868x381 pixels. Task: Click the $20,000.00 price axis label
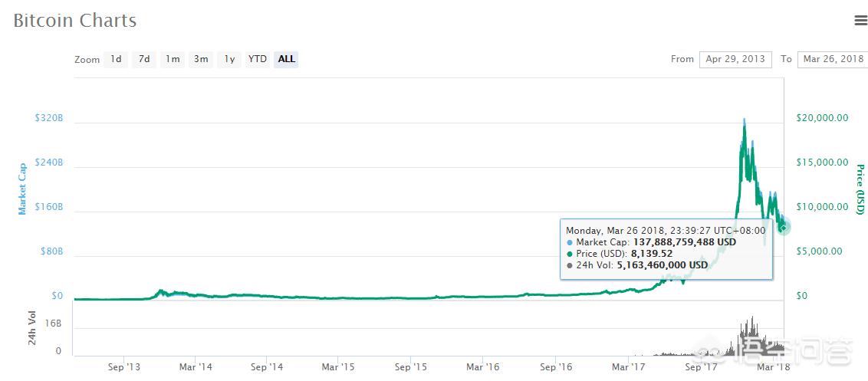click(822, 118)
